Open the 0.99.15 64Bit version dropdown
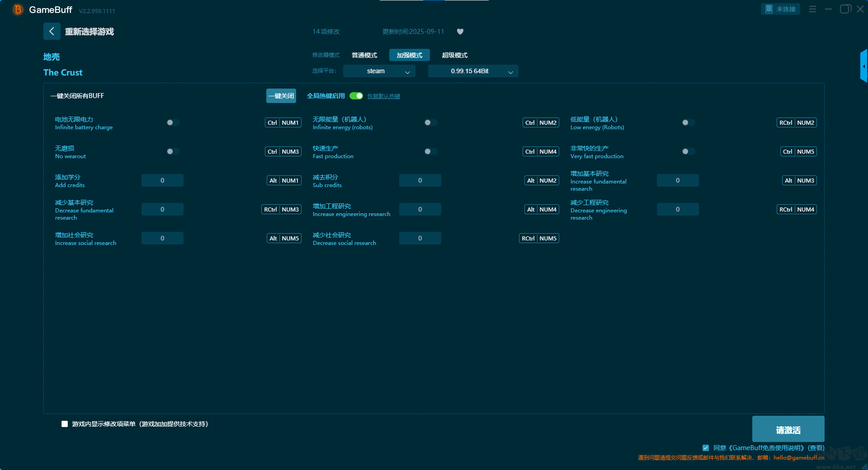The height and width of the screenshot is (470, 868). point(473,71)
